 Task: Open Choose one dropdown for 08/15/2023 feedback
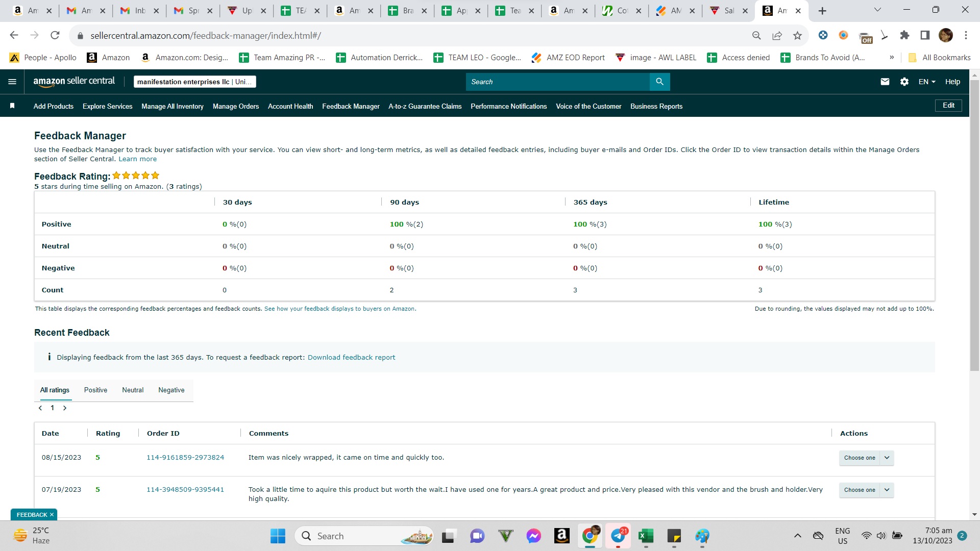tap(866, 458)
